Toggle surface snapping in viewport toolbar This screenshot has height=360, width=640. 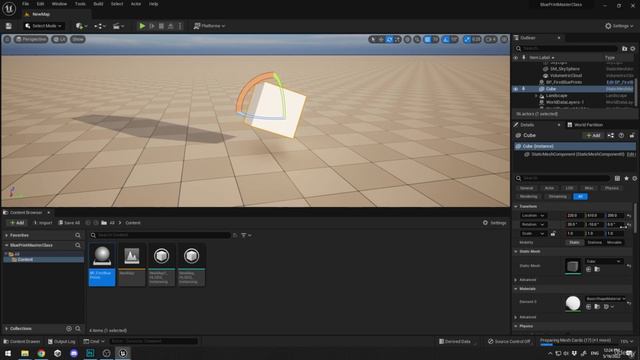click(x=417, y=39)
